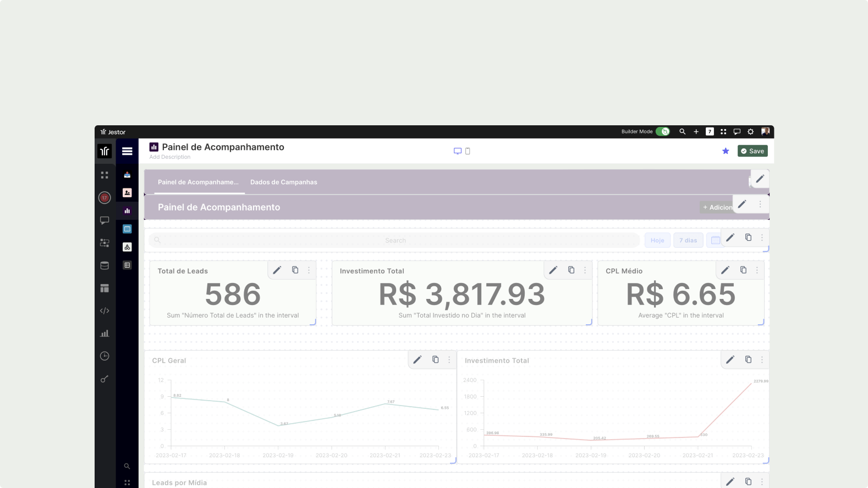Open the blue calendar app icon
The width and height of the screenshot is (868, 488).
pyautogui.click(x=127, y=229)
